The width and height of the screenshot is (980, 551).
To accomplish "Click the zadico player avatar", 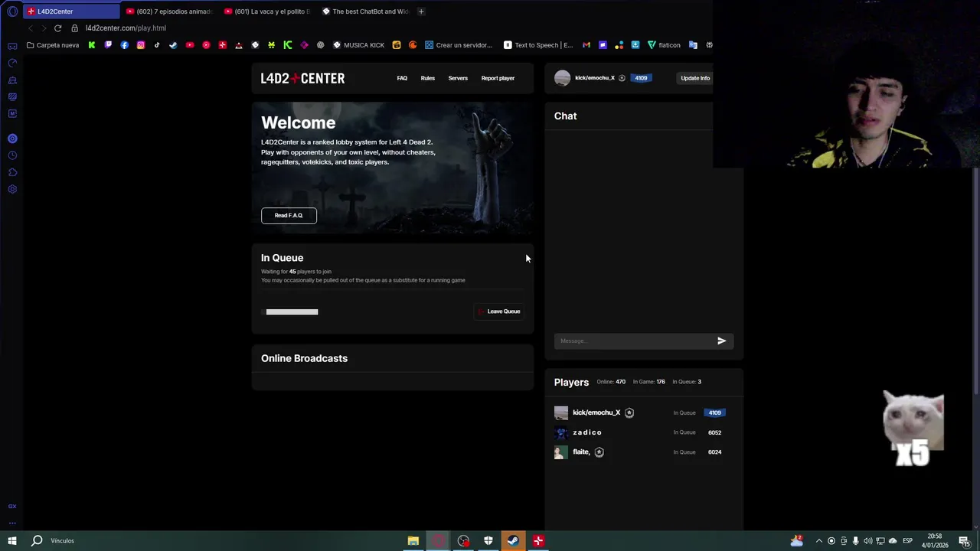I will (x=561, y=432).
